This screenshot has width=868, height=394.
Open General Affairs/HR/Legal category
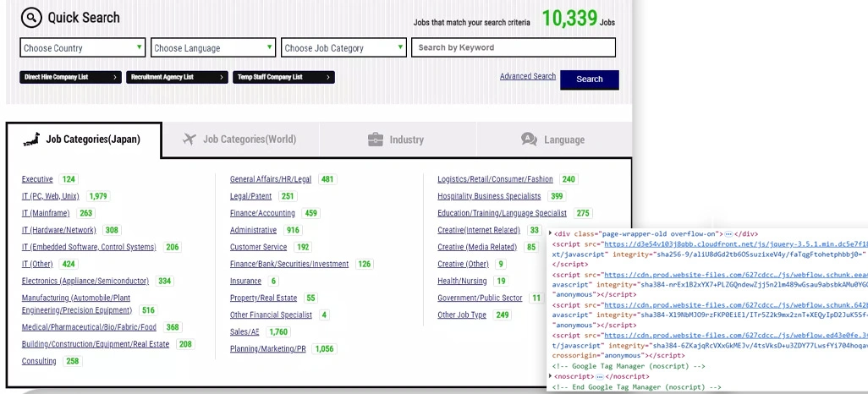click(271, 179)
